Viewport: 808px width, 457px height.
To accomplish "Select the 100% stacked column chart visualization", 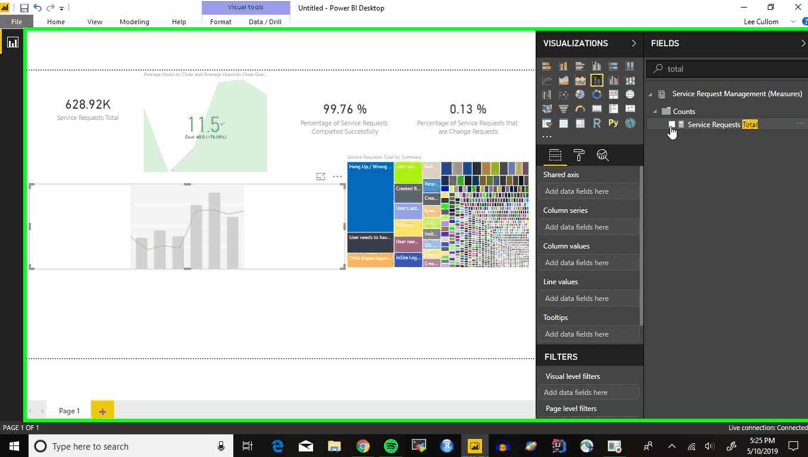I will coord(630,66).
